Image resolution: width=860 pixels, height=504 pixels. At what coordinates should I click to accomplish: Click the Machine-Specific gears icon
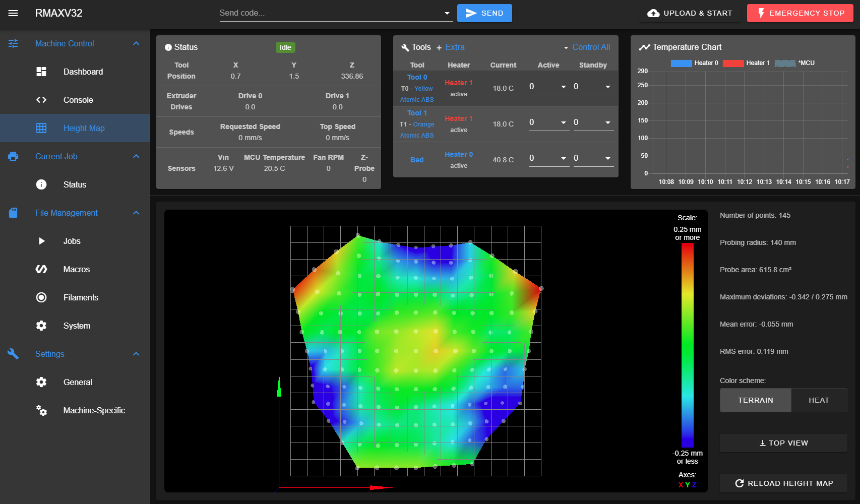click(41, 410)
